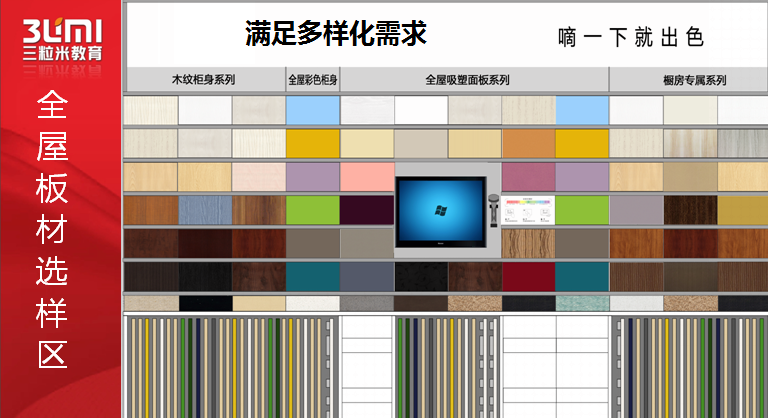Select the 全屋彩色柜身 header
Viewport: 768px width, 418px height.
click(313, 80)
